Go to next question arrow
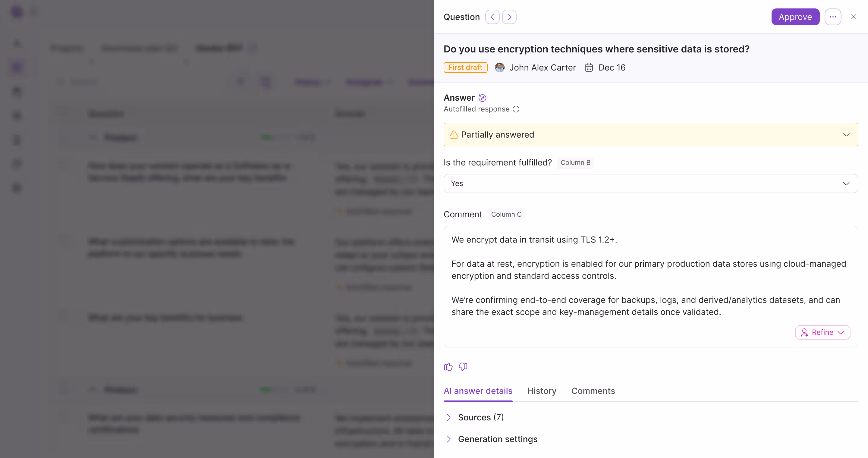Image resolution: width=868 pixels, height=458 pixels. (509, 17)
